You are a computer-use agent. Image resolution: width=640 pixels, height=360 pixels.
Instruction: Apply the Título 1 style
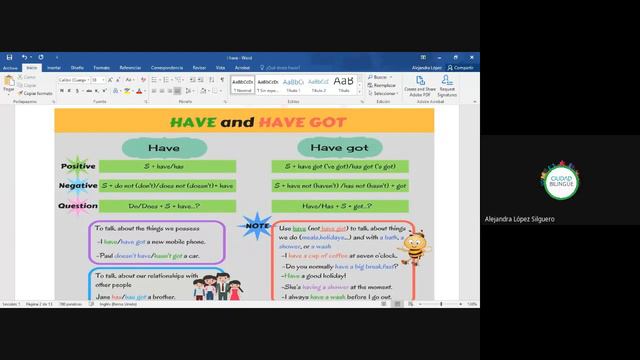tap(293, 85)
